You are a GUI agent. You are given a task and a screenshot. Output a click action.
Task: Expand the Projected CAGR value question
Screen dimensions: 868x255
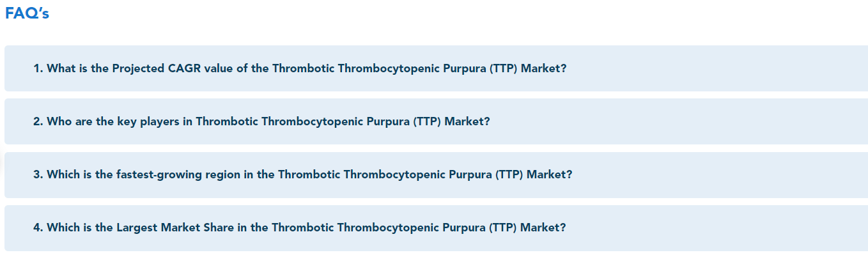coord(436,68)
